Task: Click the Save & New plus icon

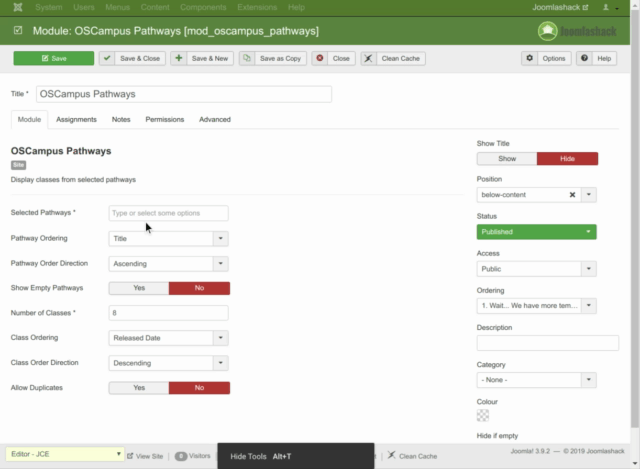Action: 178,58
